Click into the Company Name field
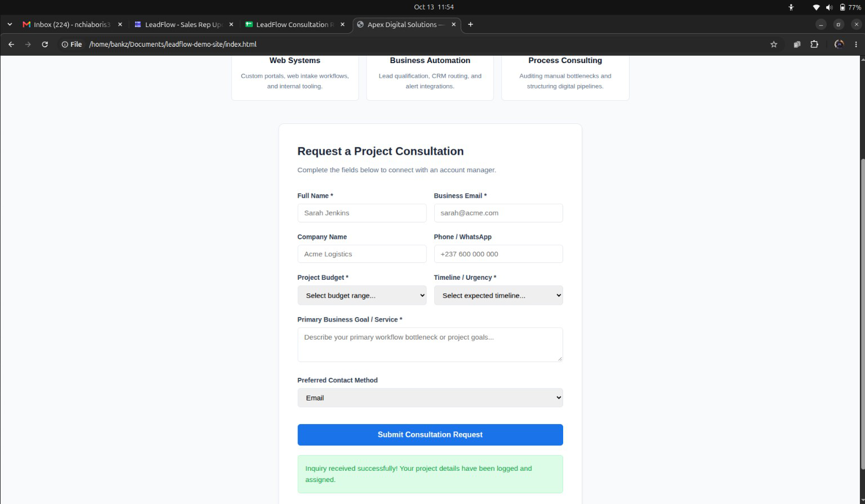Image resolution: width=865 pixels, height=504 pixels. pyautogui.click(x=362, y=254)
